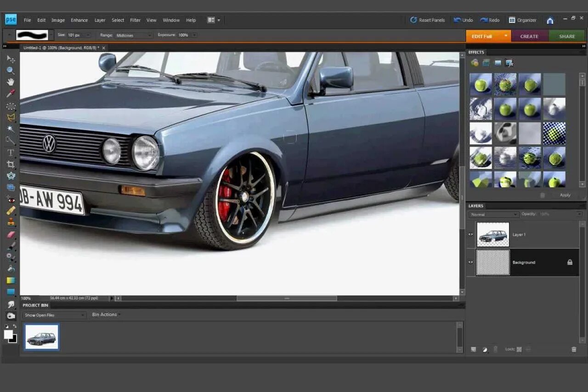Open the Range Midtones dropdown
The width and height of the screenshot is (588, 392).
point(149,35)
